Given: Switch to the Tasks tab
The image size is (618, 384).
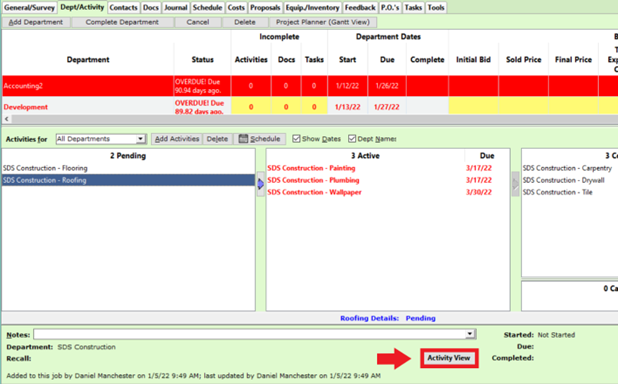Looking at the screenshot, I should [413, 7].
